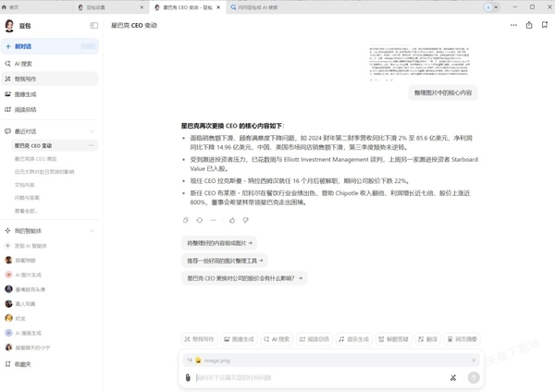Screen dimensions: 555x392
Task: Collapse the 最近对话 section chevron
Action: (92, 131)
